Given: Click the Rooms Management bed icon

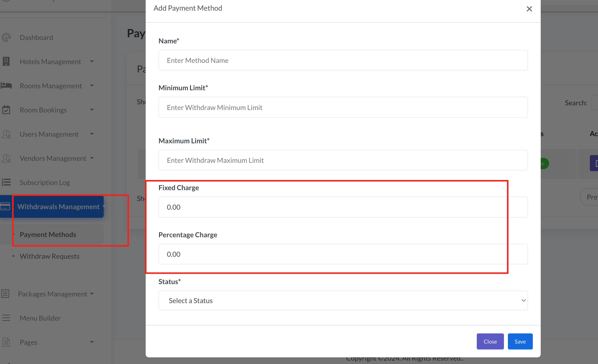Looking at the screenshot, I should pos(6,86).
